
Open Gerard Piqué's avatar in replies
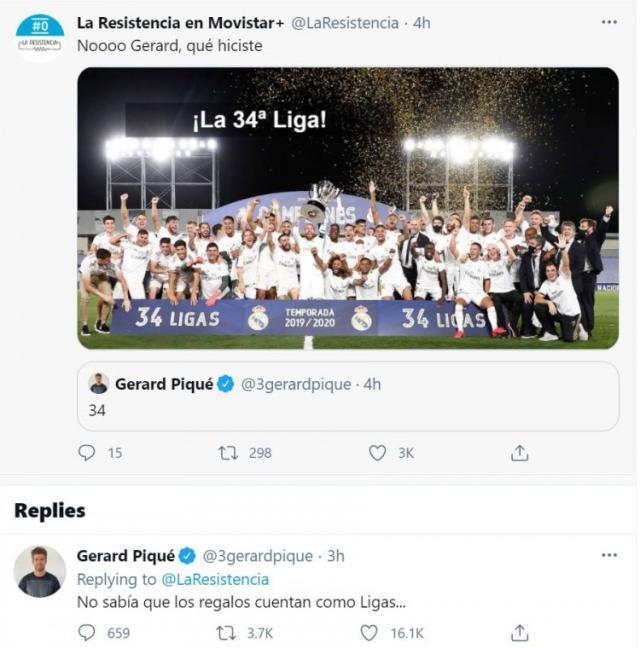(40, 572)
